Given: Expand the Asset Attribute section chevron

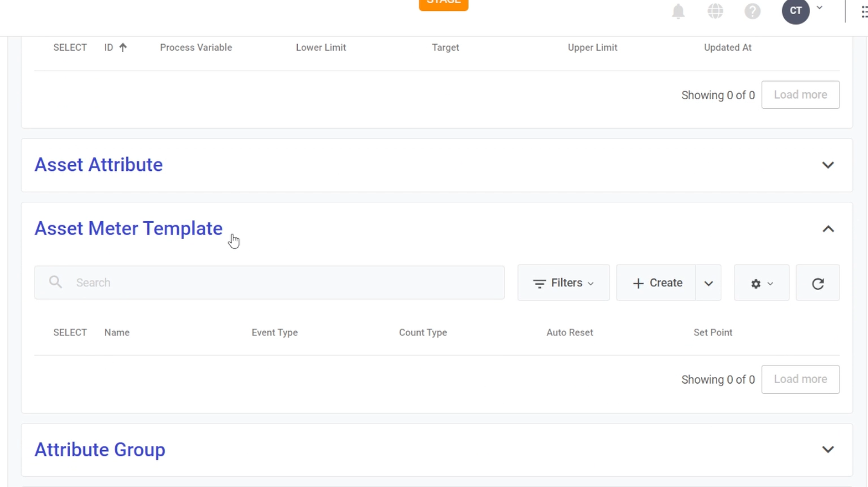Looking at the screenshot, I should pyautogui.click(x=828, y=165).
